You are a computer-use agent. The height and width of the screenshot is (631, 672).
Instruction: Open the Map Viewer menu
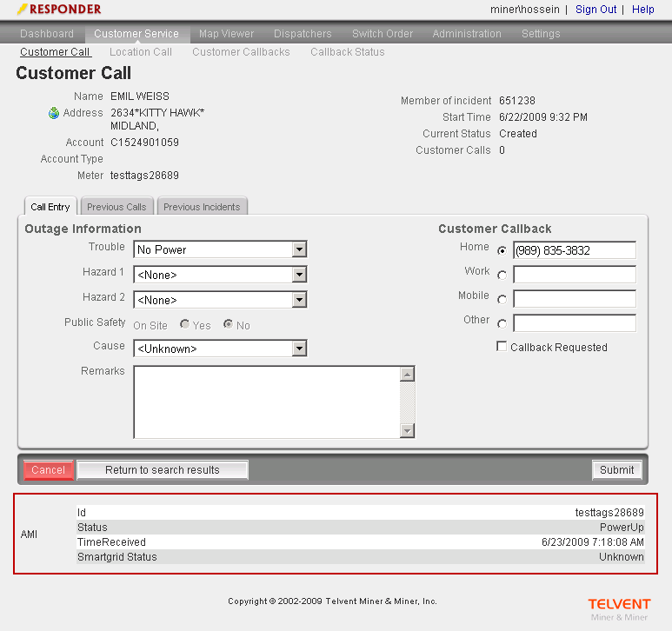(226, 34)
